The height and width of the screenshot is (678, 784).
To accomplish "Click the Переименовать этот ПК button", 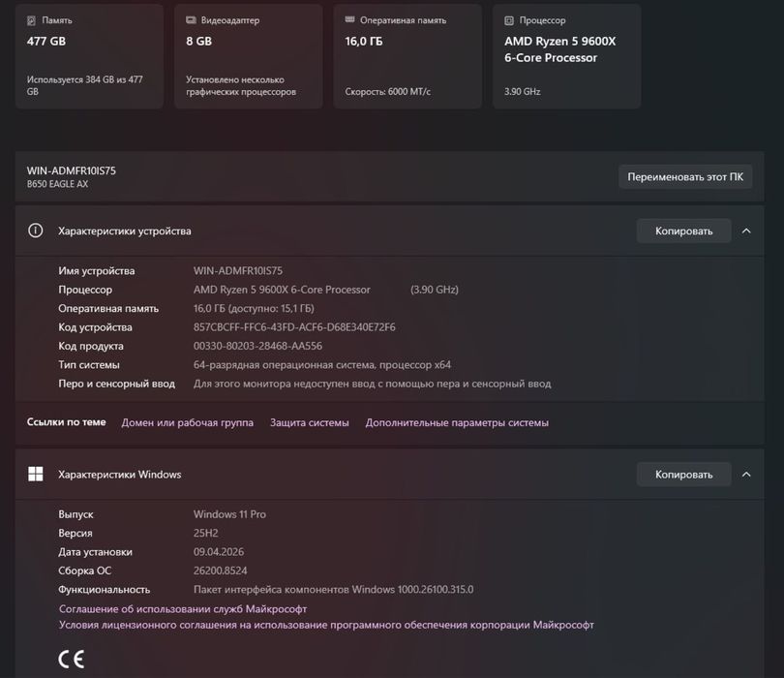I will click(x=685, y=176).
